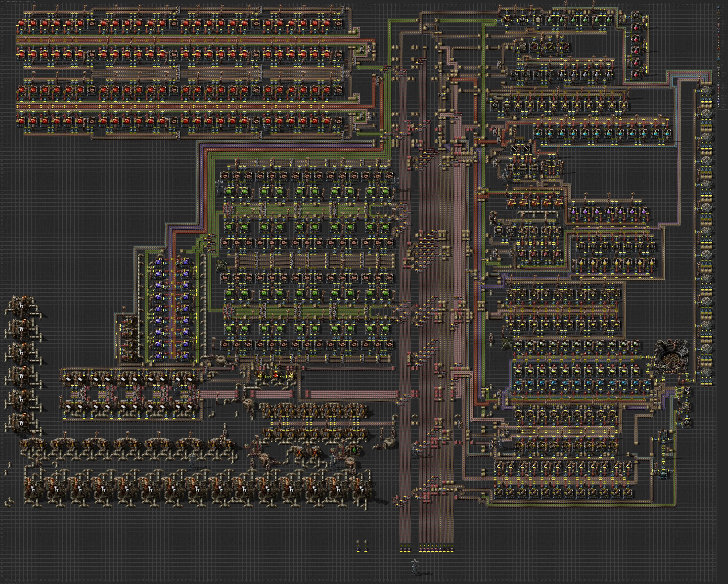
Task: Click the legend value 45717
Action: (x=724, y=83)
